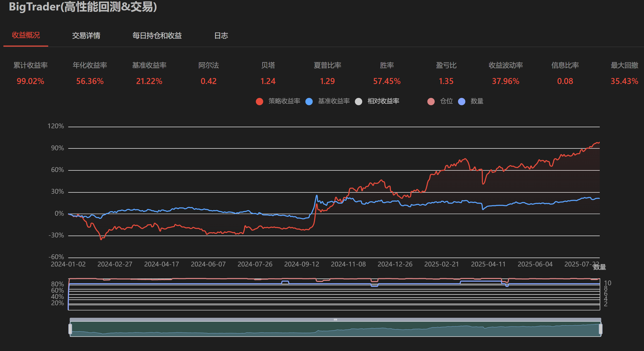The height and width of the screenshot is (351, 644).
Task: Select the 收益概况 tab
Action: pyautogui.click(x=26, y=35)
